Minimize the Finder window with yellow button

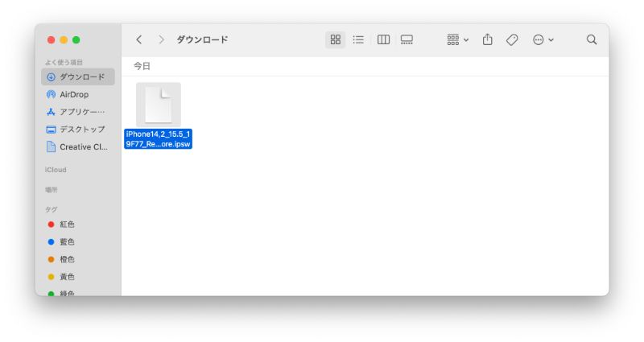(x=64, y=39)
